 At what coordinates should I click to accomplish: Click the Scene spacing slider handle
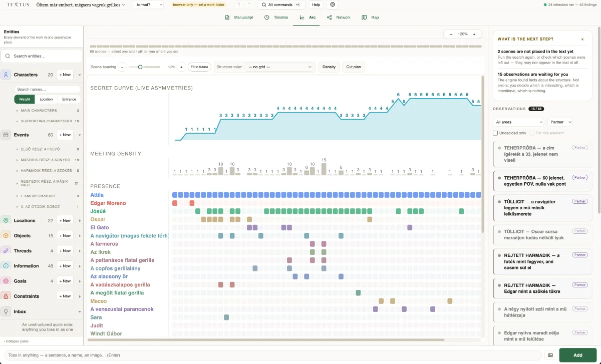point(140,67)
